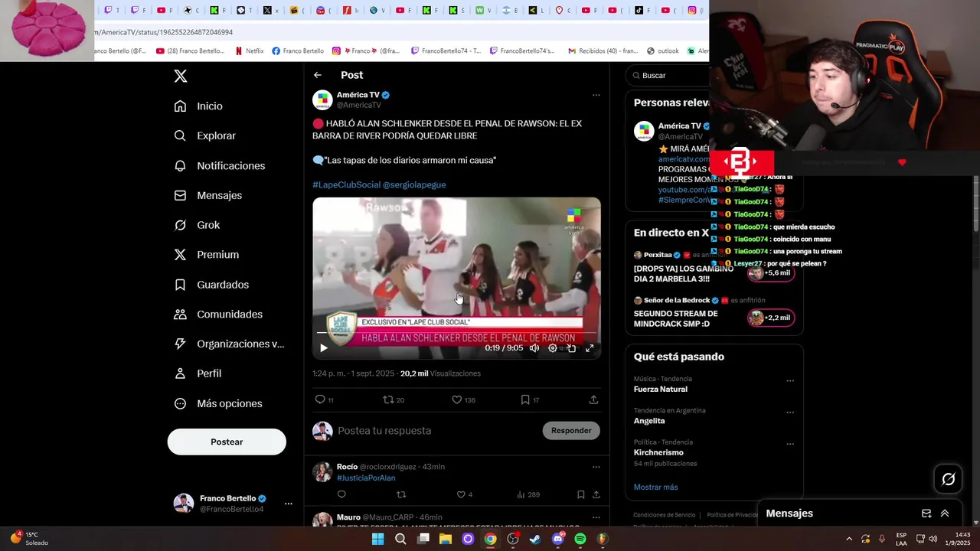Expand the video to fullscreen
The image size is (980, 551).
point(590,348)
